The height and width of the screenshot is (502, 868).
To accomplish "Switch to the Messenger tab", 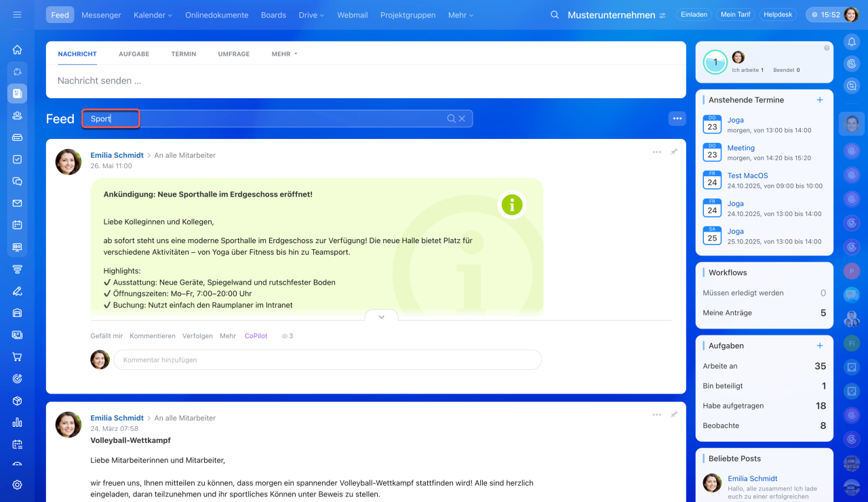I will click(x=101, y=15).
